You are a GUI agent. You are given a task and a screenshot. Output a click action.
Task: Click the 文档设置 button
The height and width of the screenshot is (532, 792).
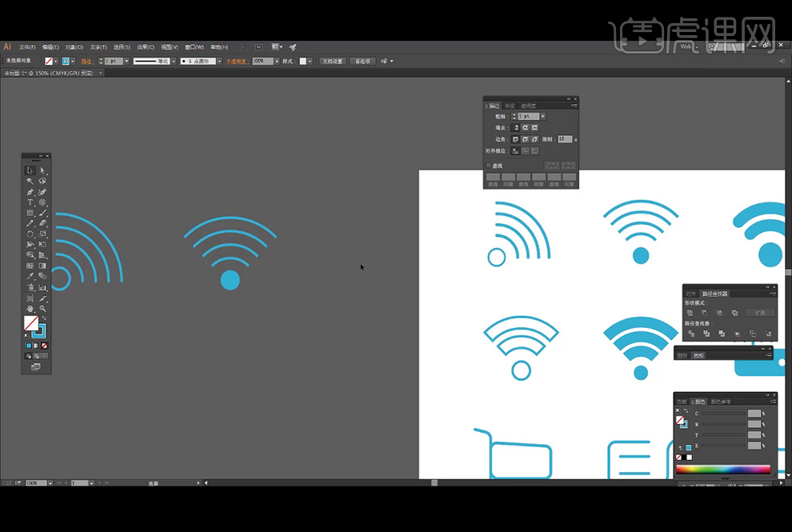pyautogui.click(x=332, y=61)
